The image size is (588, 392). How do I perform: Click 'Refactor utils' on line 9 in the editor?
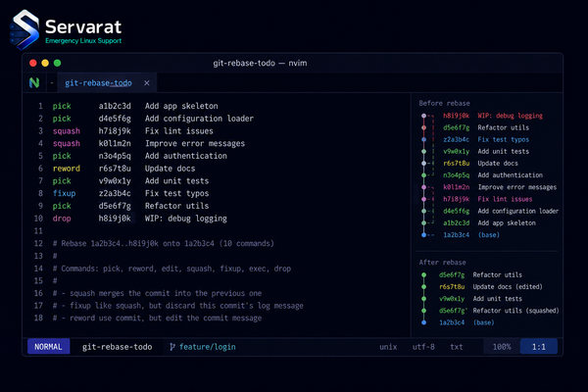pyautogui.click(x=176, y=206)
